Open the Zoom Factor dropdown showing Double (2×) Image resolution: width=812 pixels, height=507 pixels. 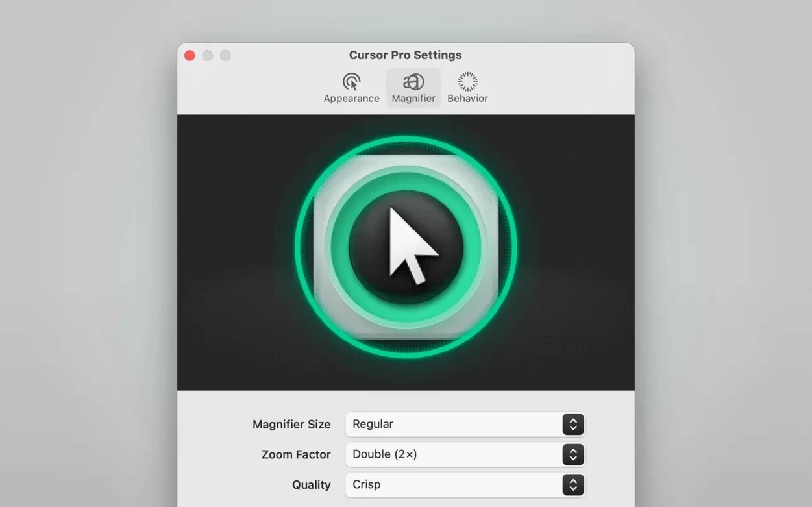[x=465, y=454]
